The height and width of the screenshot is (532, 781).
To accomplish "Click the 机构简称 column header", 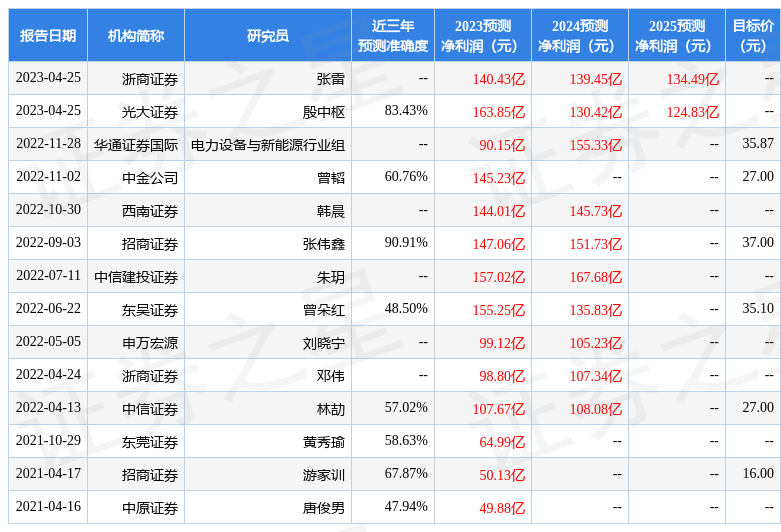I will (x=136, y=36).
